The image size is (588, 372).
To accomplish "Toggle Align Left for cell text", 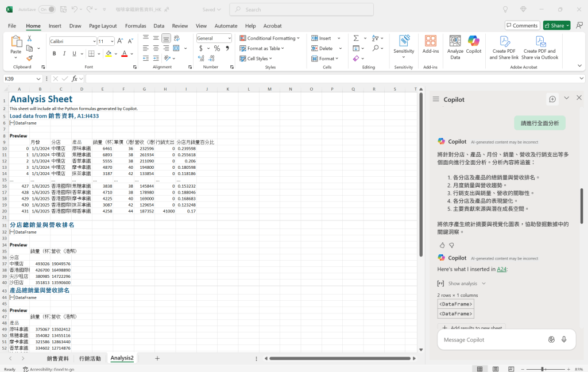I will click(146, 48).
